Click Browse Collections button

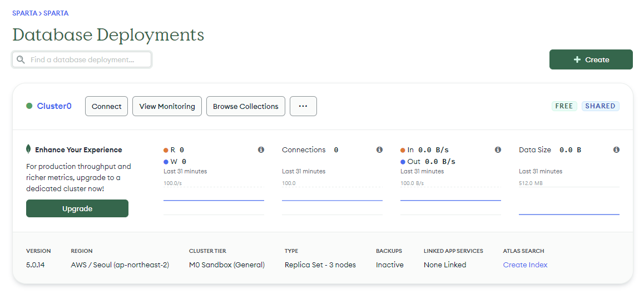click(246, 106)
